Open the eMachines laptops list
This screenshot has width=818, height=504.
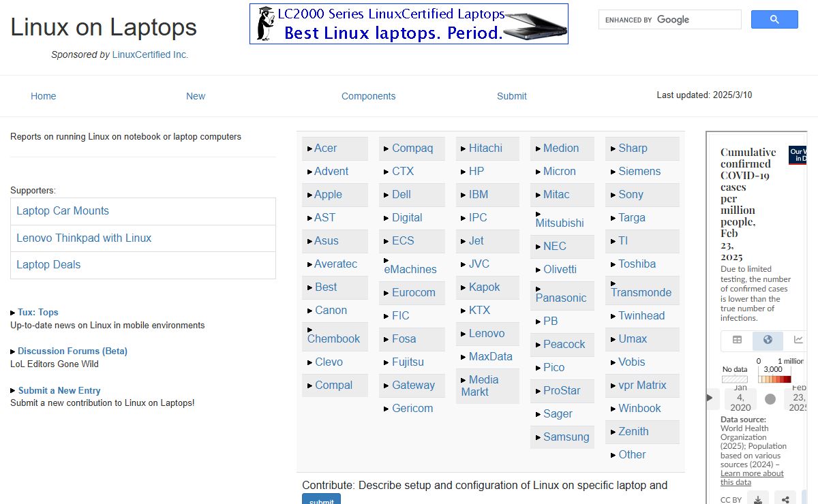coord(410,270)
